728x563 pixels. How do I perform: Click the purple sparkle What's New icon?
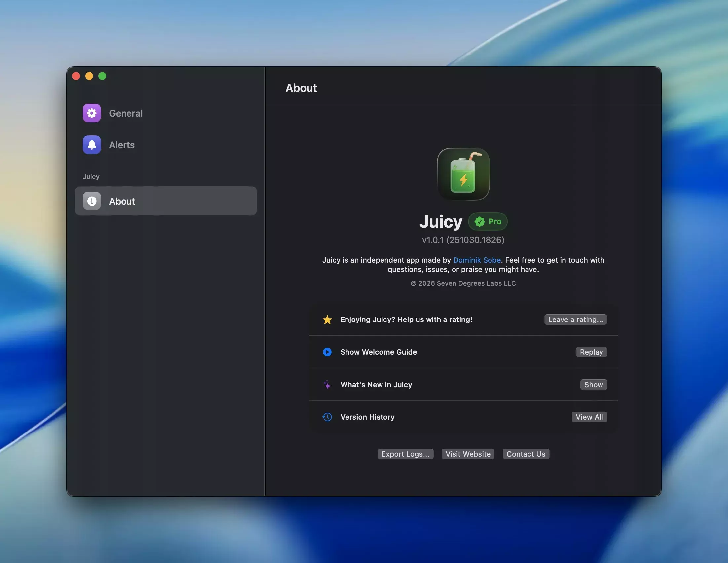click(x=327, y=384)
